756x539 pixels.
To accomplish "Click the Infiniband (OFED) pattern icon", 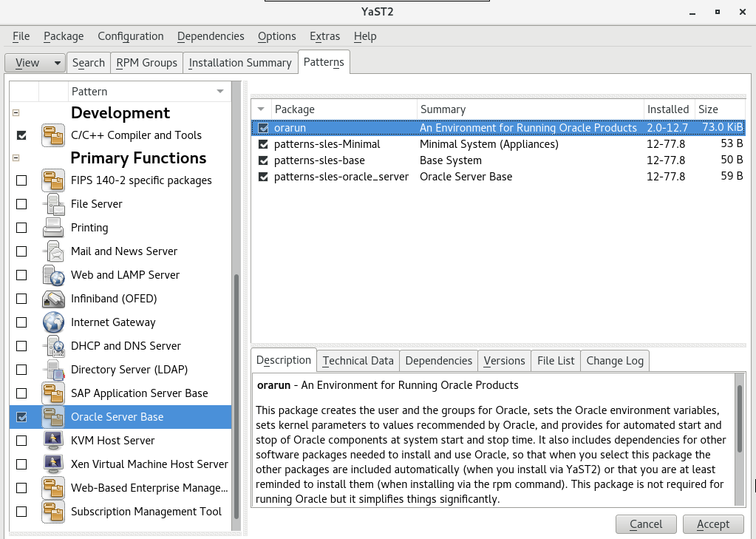I will tap(53, 299).
